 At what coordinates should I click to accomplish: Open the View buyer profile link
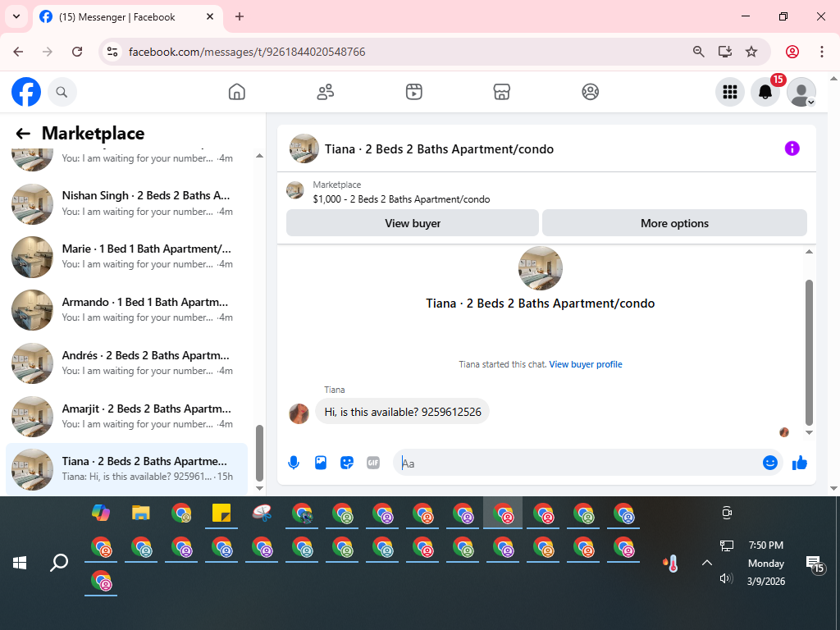586,364
